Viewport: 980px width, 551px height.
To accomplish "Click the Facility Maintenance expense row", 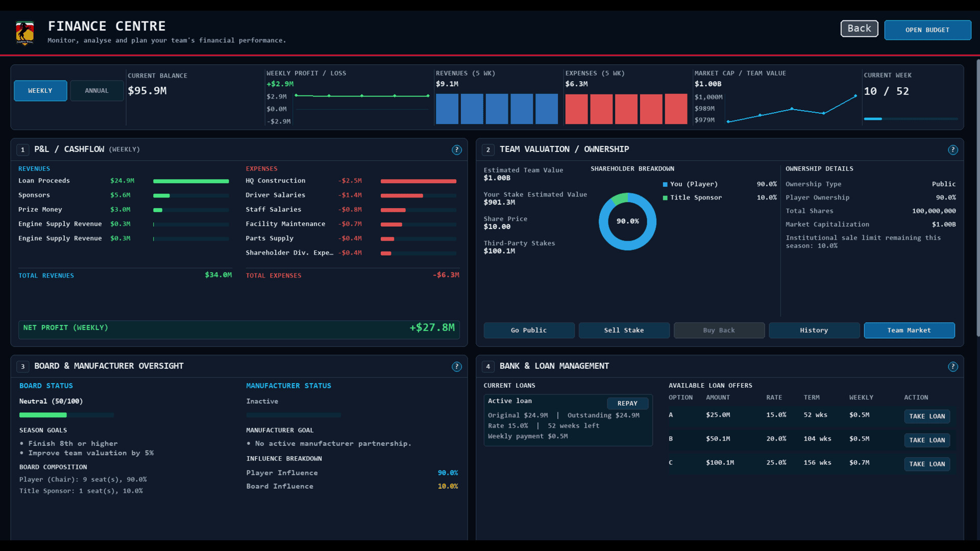I will tap(351, 224).
